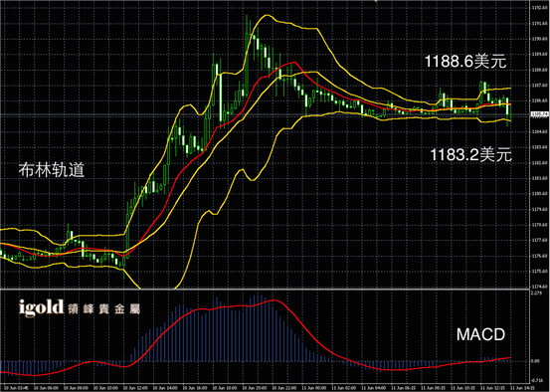Click the 10 Jun 12:00 time label
The image size is (550, 392).
click(135, 388)
